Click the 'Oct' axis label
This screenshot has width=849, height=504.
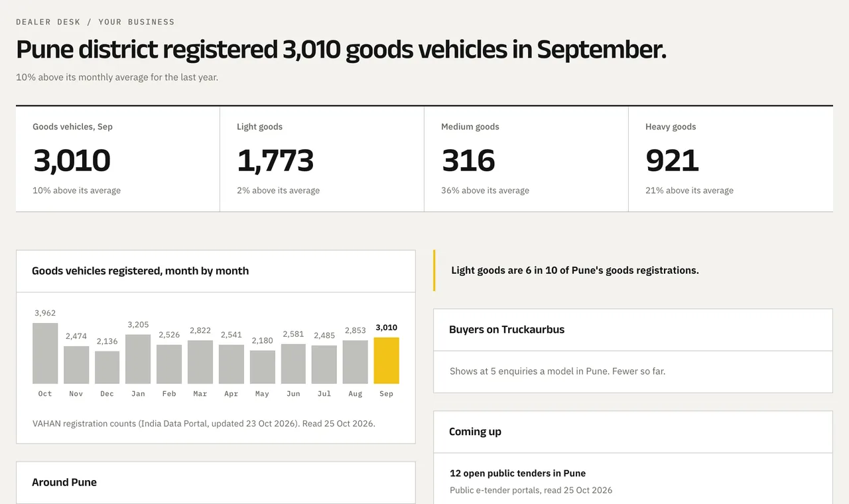point(45,394)
